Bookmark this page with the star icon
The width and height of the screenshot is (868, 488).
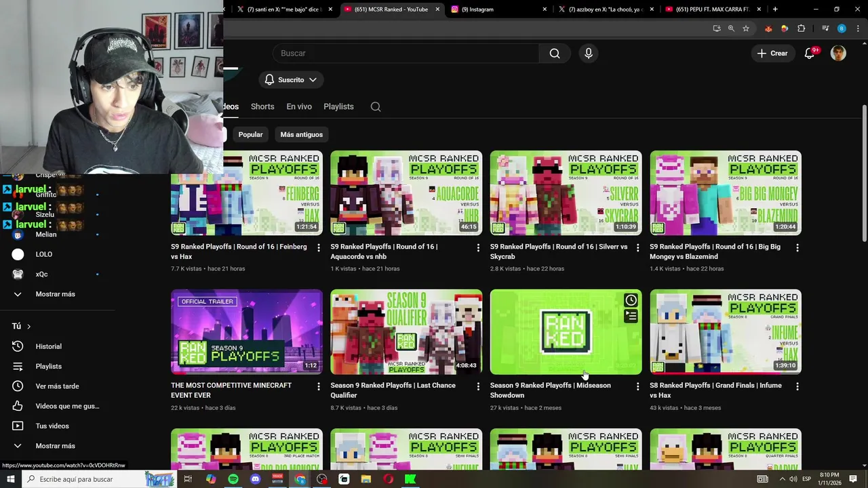[746, 28]
